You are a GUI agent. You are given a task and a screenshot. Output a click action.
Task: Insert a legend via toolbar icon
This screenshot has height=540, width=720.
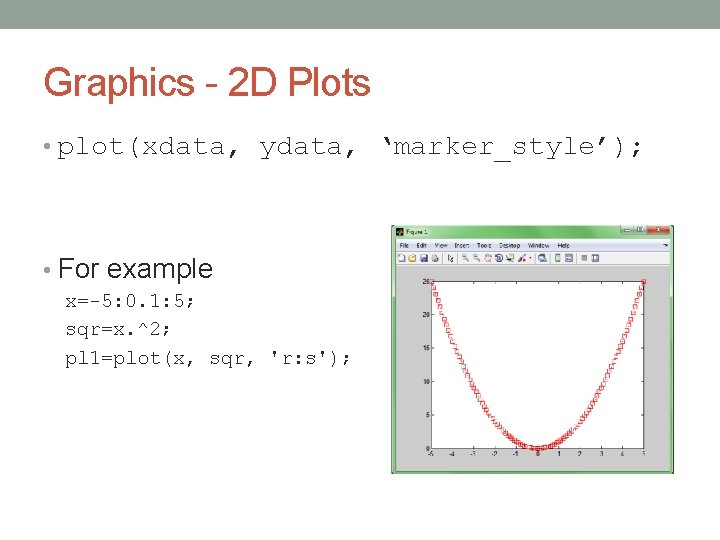568,258
